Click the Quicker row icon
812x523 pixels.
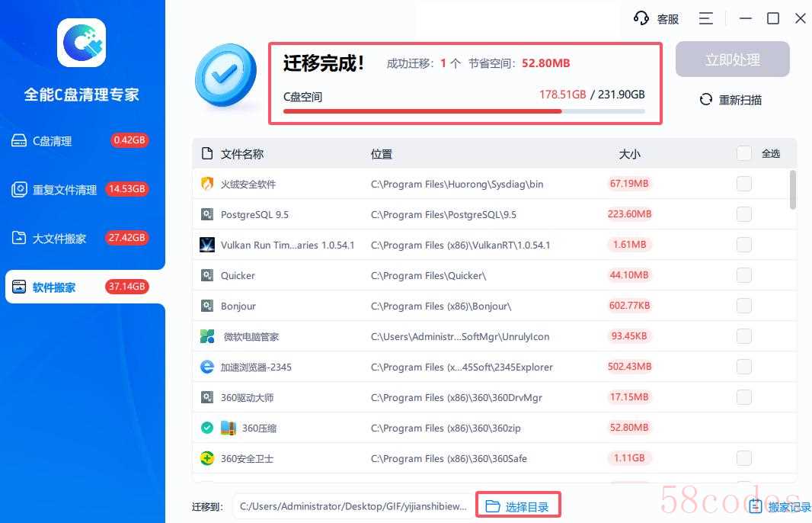click(x=207, y=275)
